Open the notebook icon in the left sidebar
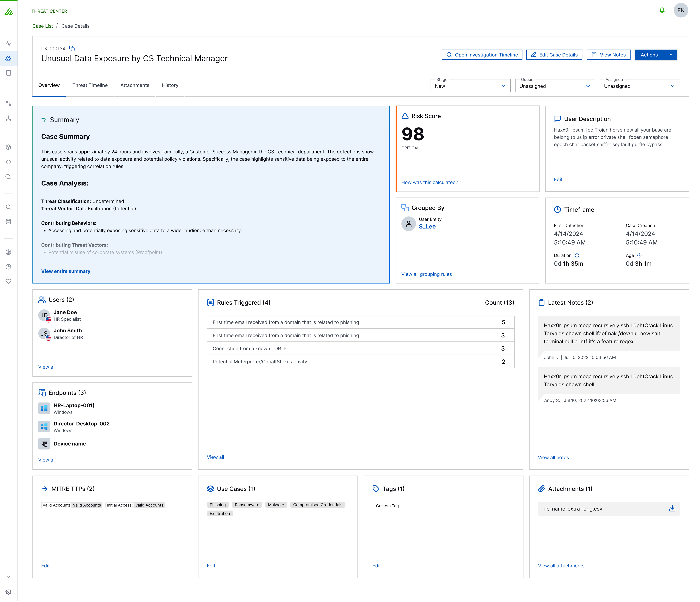Screen dimensions: 700x602 8,73
